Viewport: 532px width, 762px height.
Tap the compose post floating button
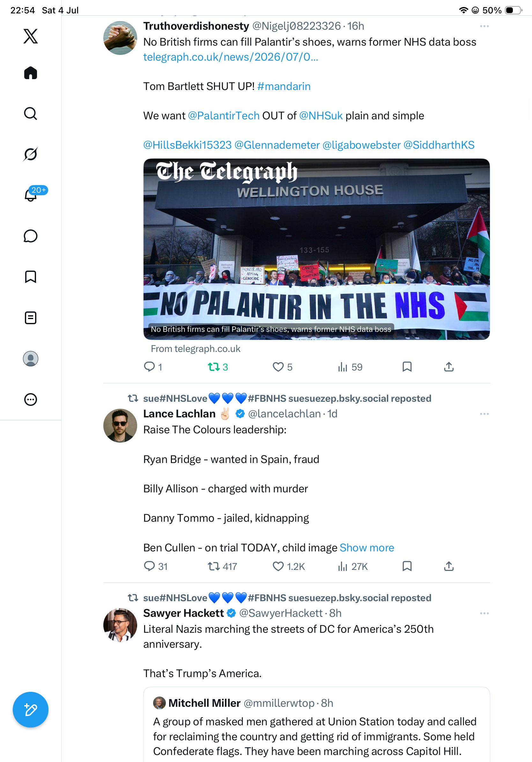tap(31, 710)
